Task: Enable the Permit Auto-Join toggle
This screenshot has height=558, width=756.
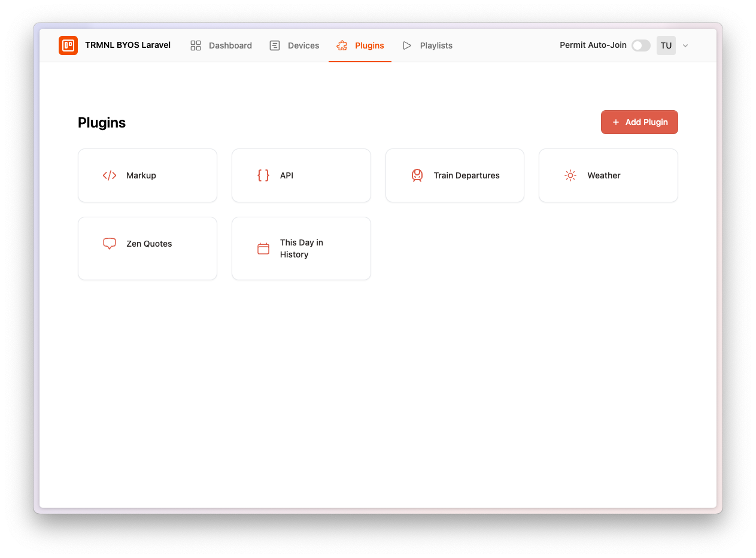Action: pos(640,45)
